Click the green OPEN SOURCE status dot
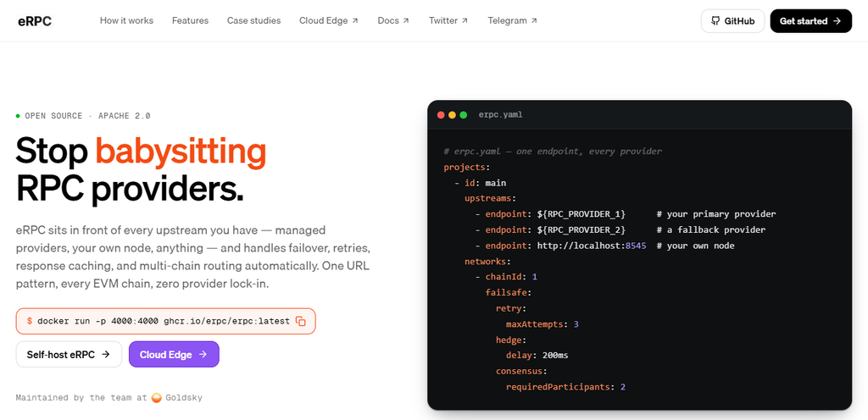Screen dimensions: 868x420 [x=19, y=116]
